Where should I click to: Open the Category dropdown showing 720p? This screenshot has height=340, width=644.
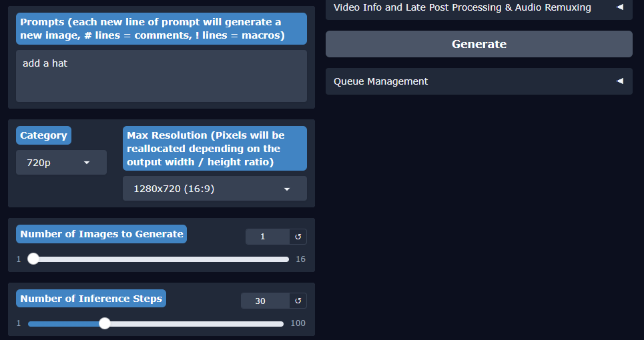(x=60, y=163)
